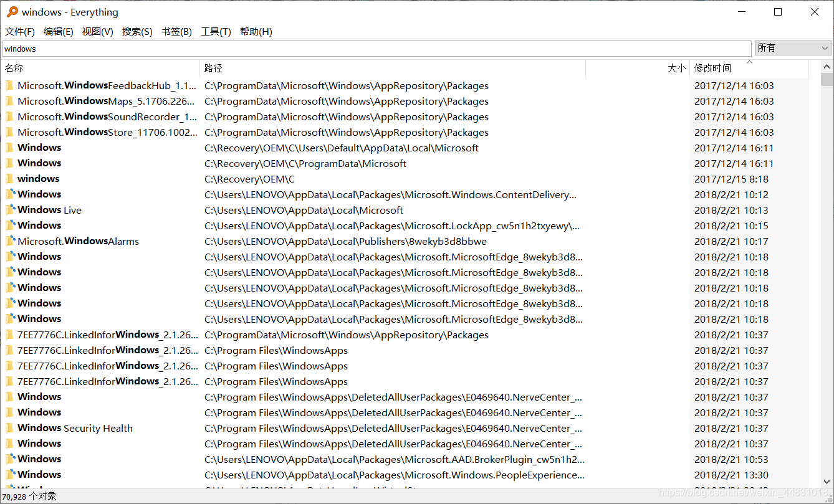Click the date 2018/2/21 10:12
Viewport: 834px width, 504px height.
point(732,194)
